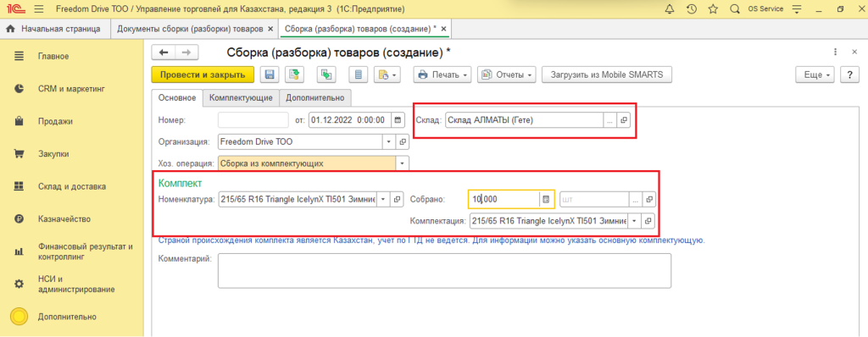The height and width of the screenshot is (337, 868).
Task: Save document with floppy disk icon
Action: tap(270, 75)
